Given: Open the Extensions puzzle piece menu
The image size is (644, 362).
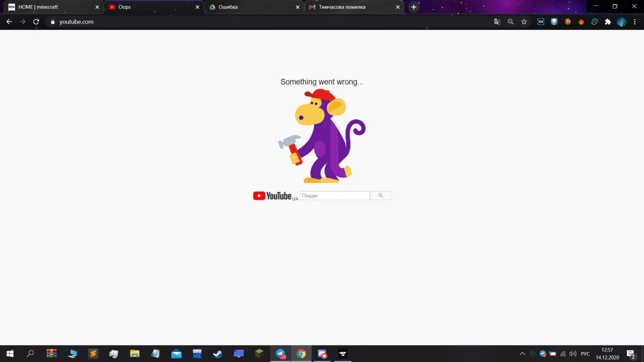Looking at the screenshot, I should (608, 22).
